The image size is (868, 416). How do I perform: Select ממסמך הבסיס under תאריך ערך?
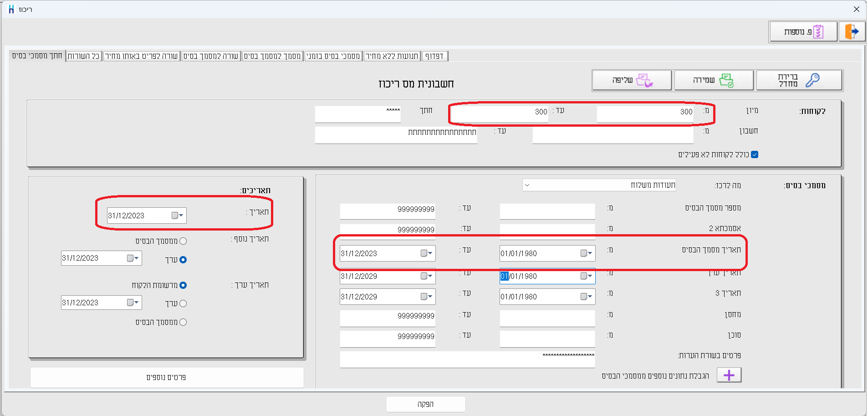[183, 322]
